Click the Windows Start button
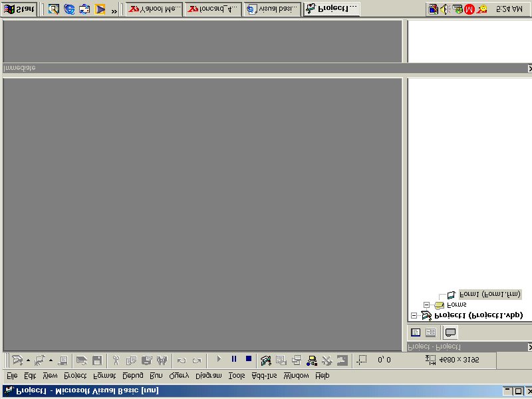 coord(20,9)
